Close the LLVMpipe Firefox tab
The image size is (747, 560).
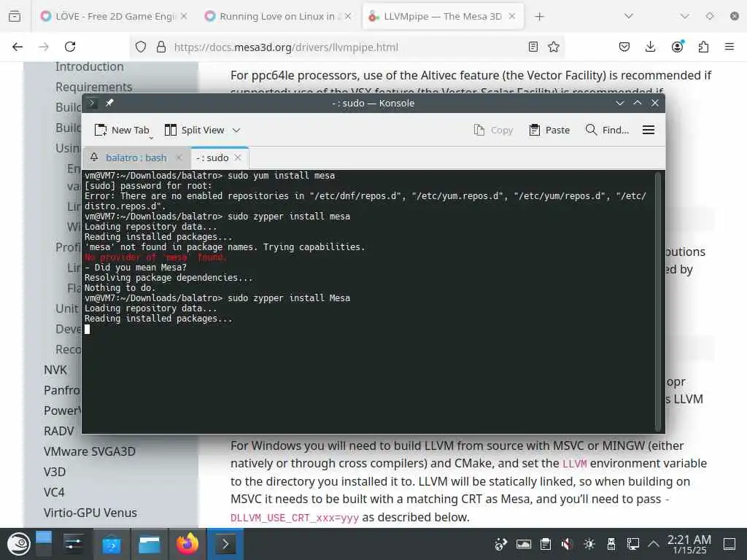tap(512, 16)
